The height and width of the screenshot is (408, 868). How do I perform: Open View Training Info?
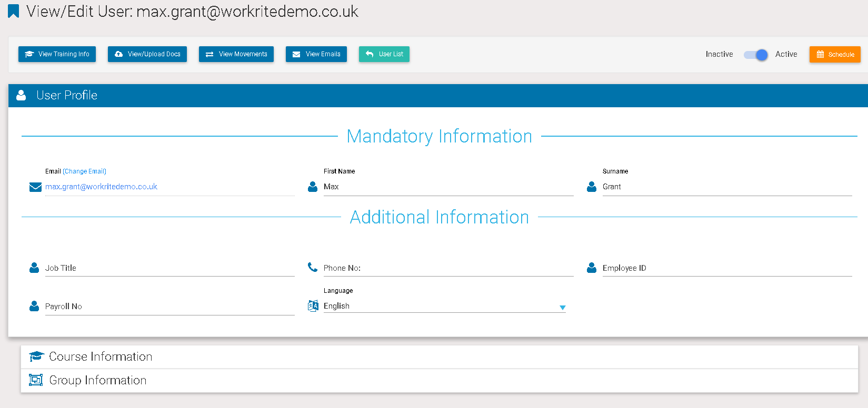coord(57,54)
